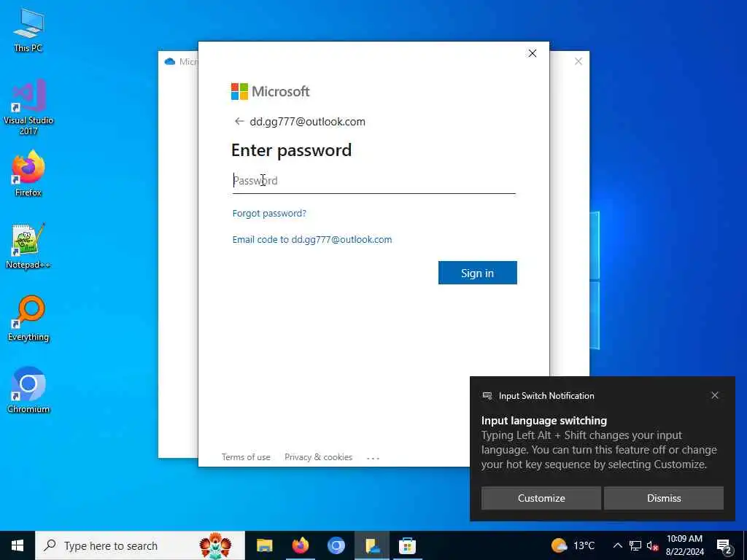Open the three-dots more options menu
The width and height of the screenshot is (747, 560).
373,458
